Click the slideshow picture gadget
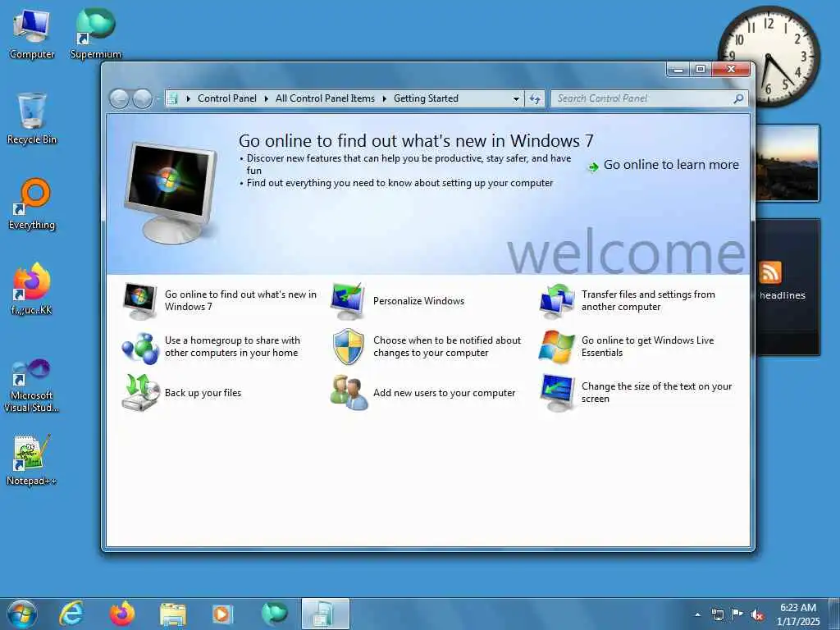Viewport: 840px width, 630px height. 787,163
